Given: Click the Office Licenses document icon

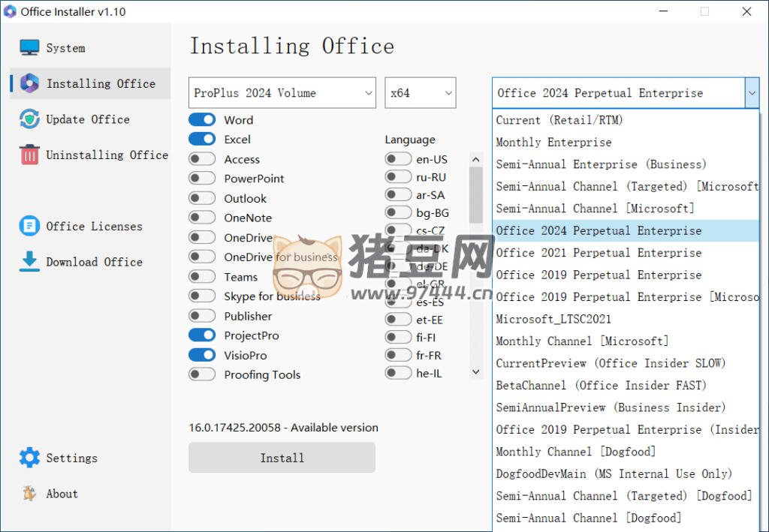Looking at the screenshot, I should tap(29, 226).
